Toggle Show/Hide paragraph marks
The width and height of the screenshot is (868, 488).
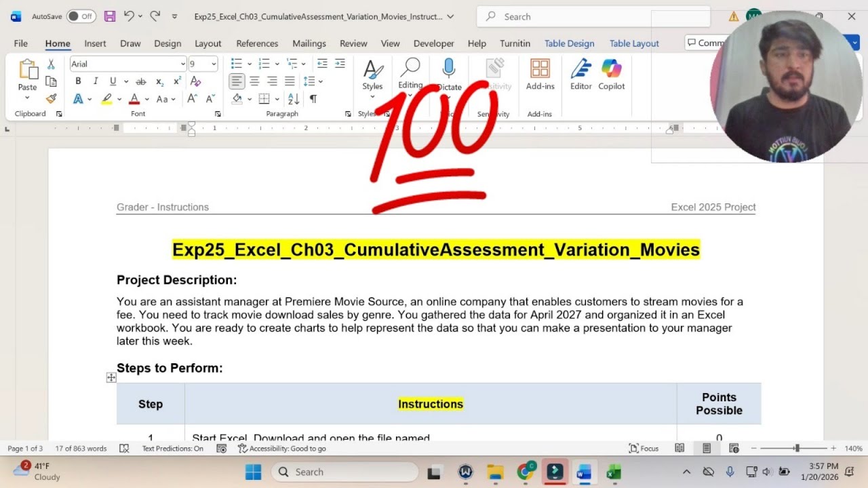pyautogui.click(x=313, y=99)
